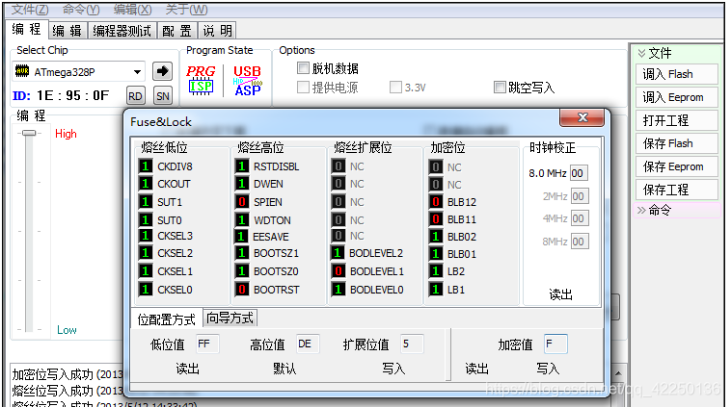Toggle the BOOTSZ0 fuse bit

point(241,271)
